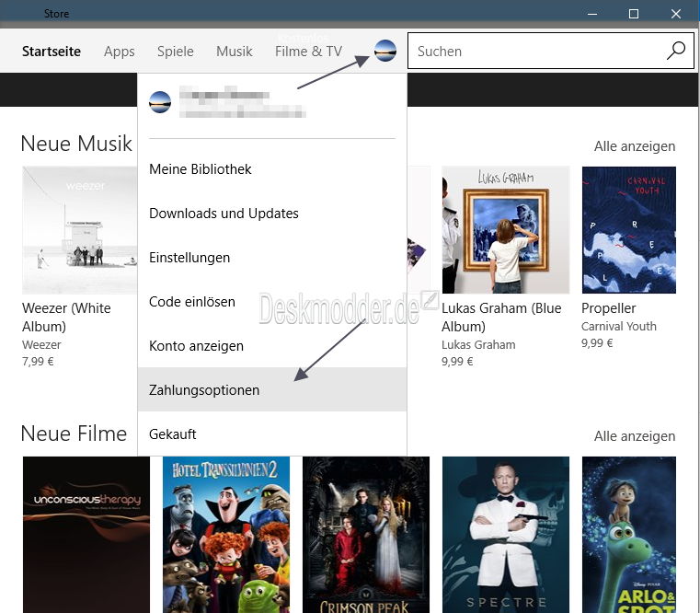The width and height of the screenshot is (700, 613).
Task: Click the profile picture inside the account flyout
Action: pyautogui.click(x=160, y=102)
